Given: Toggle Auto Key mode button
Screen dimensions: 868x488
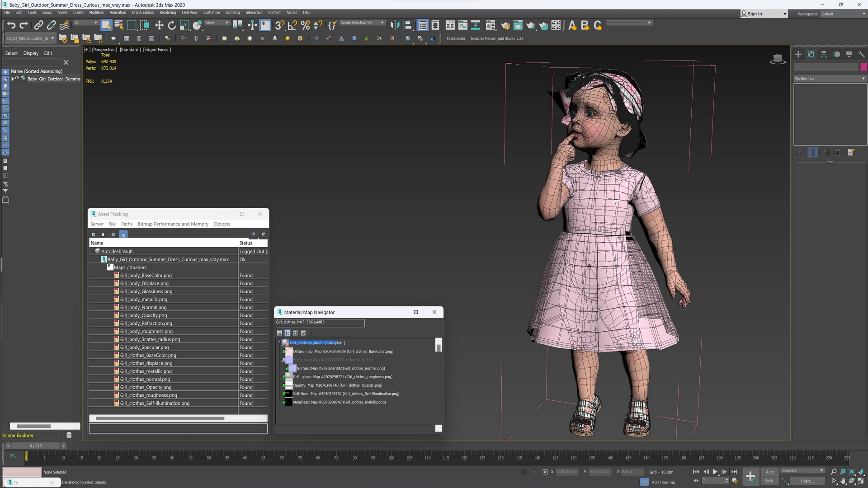Looking at the screenshot, I should pyautogui.click(x=769, y=472).
